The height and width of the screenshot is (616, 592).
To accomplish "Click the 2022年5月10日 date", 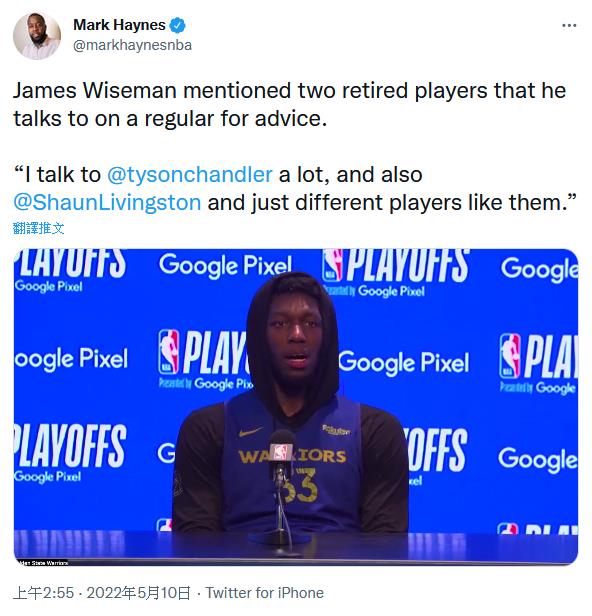I will [x=139, y=593].
